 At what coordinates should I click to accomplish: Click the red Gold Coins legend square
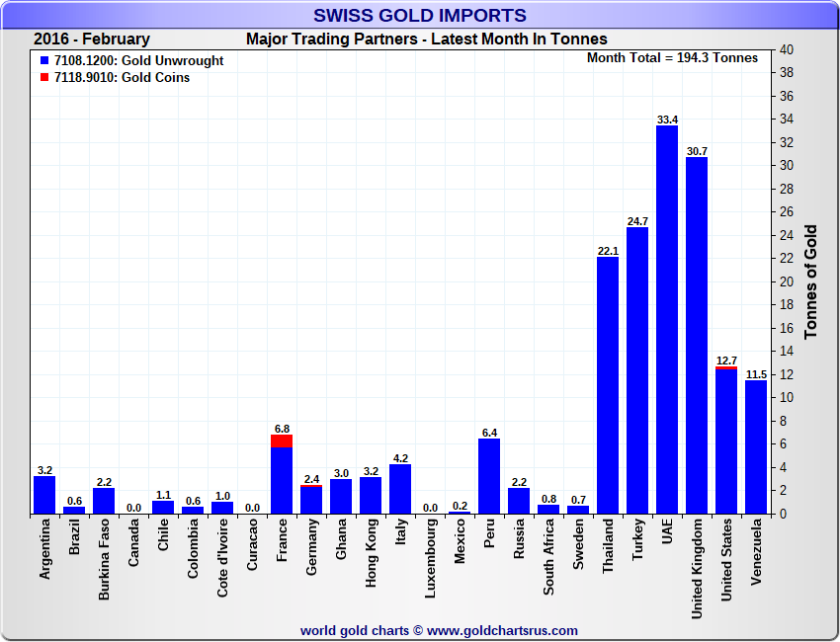pos(43,78)
